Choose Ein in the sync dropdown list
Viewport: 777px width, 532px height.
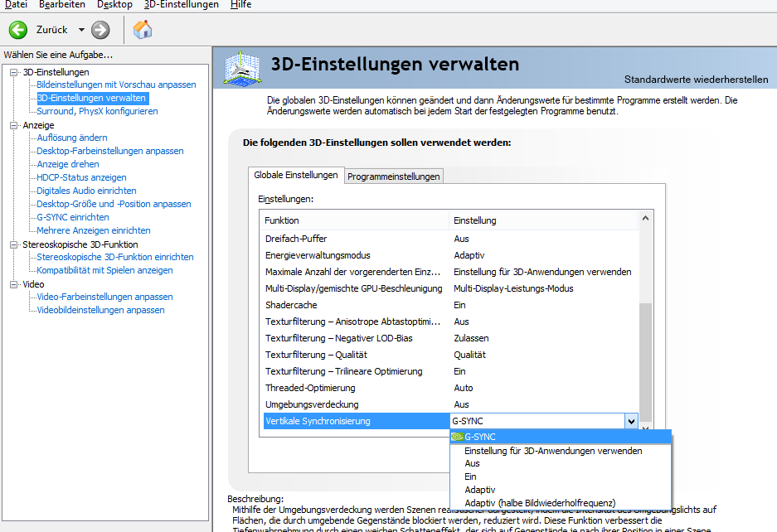[x=561, y=476]
